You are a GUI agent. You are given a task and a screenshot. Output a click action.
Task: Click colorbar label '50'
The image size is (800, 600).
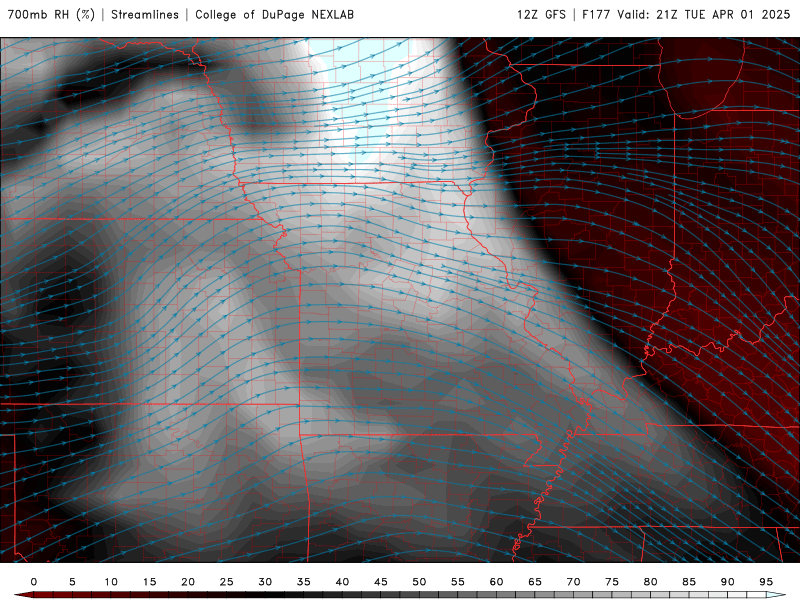point(419,582)
